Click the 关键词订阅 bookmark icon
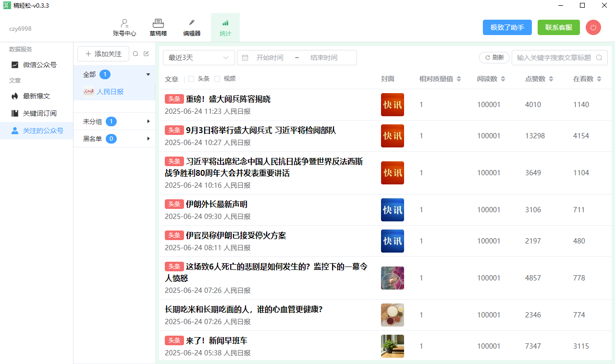The image size is (615, 364). click(x=15, y=113)
